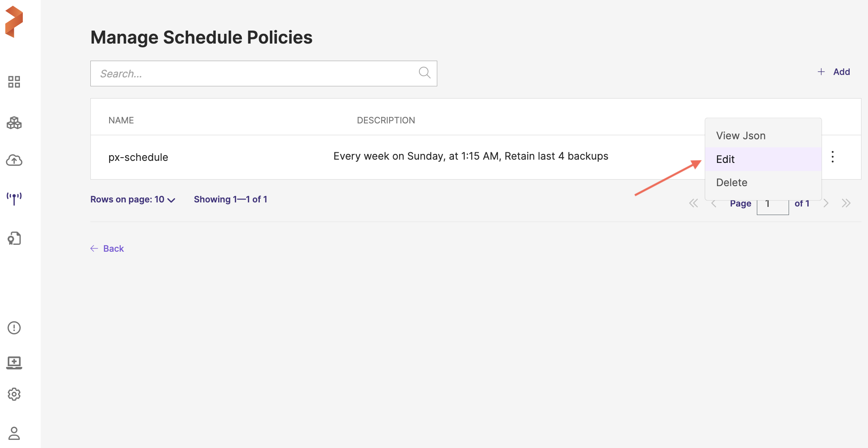The width and height of the screenshot is (868, 448).
Task: Open the user profile icon
Action: [14, 433]
